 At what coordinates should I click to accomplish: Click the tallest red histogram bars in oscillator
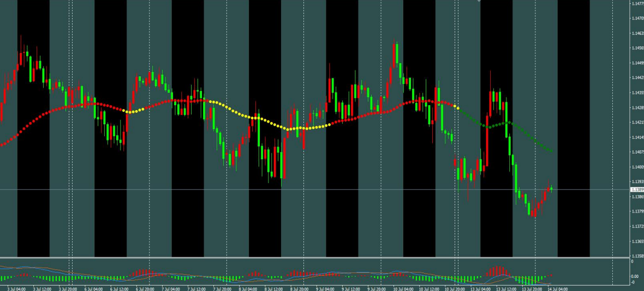(x=497, y=271)
